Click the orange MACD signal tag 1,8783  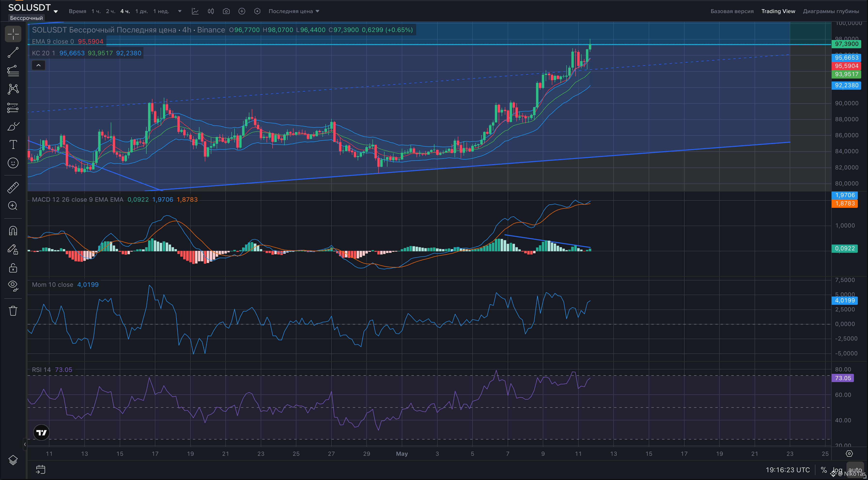[845, 203]
